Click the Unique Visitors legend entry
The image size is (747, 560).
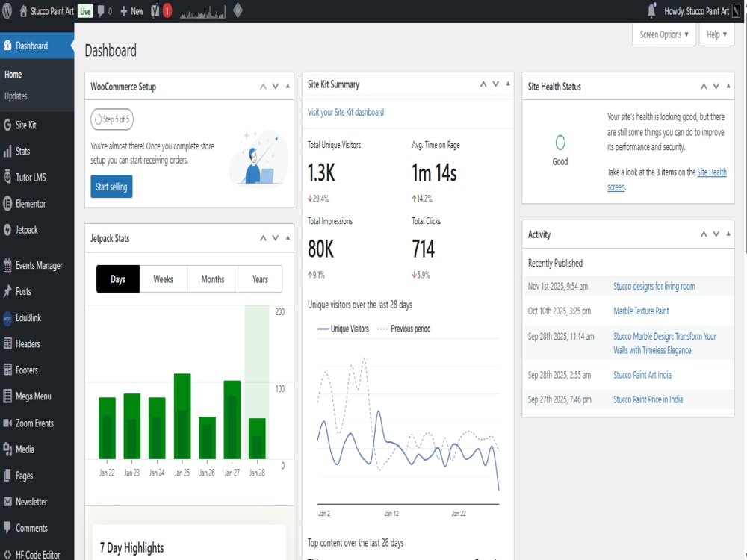[x=343, y=329]
